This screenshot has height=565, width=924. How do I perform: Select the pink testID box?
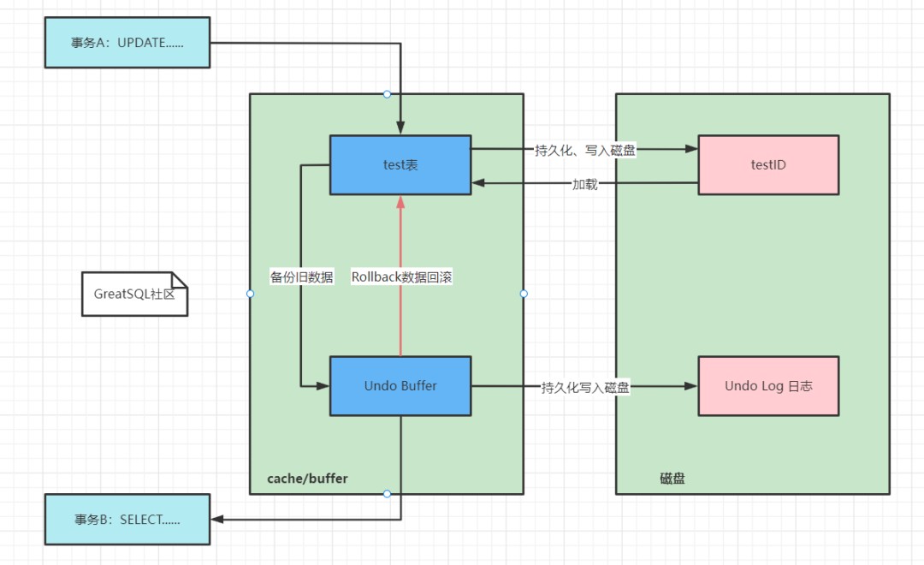pos(767,164)
